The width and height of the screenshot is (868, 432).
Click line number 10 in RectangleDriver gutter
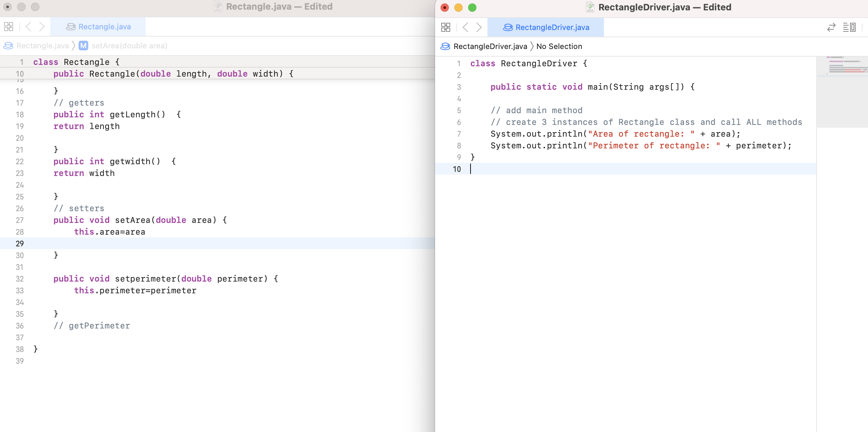456,169
